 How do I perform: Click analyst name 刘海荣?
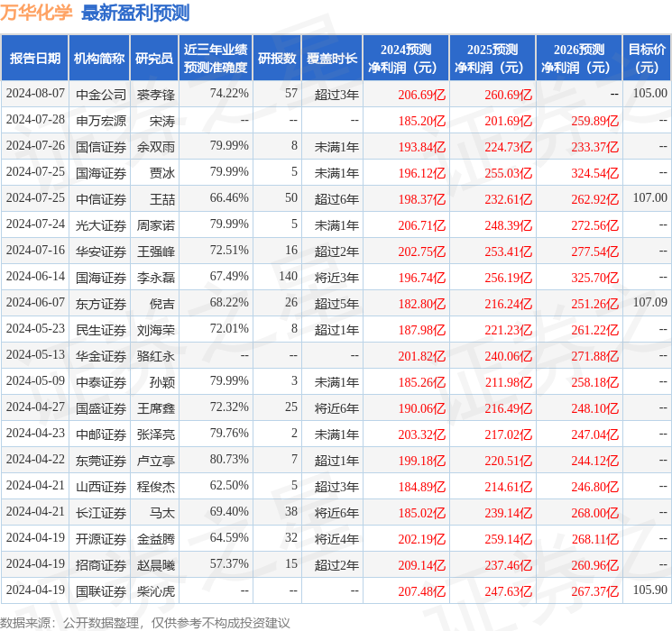coord(155,330)
